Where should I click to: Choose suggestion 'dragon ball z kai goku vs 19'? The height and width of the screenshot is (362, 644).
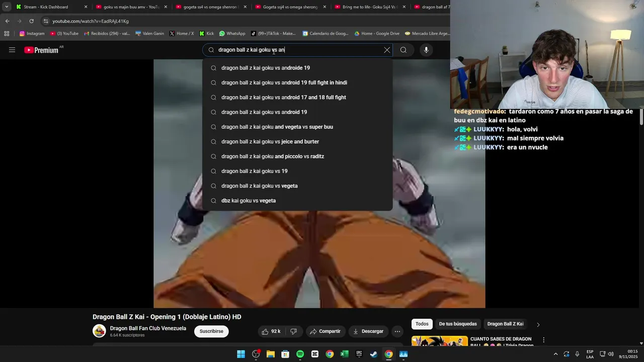point(297,171)
